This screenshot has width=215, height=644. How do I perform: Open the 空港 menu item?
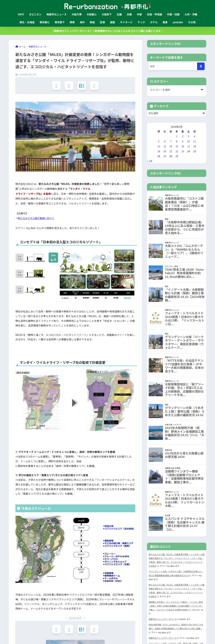pos(102,22)
